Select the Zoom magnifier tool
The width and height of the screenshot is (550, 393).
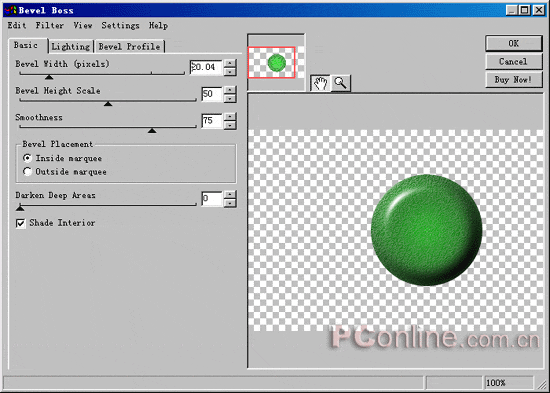pyautogui.click(x=341, y=83)
